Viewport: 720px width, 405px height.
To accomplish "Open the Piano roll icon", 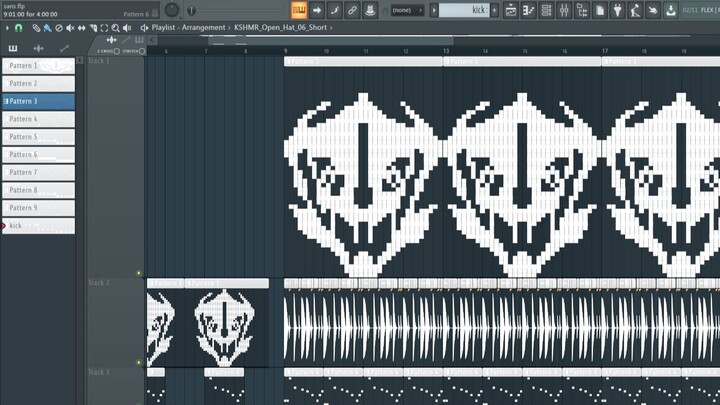I will pyautogui.click(x=529, y=10).
